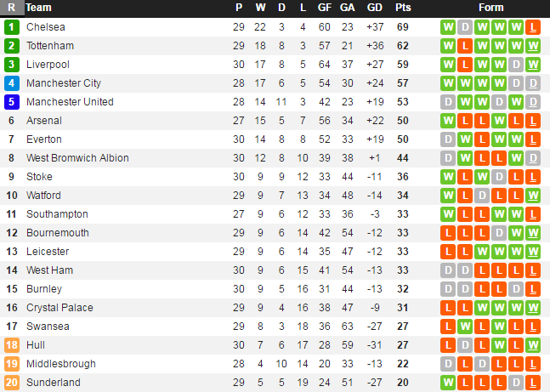550x392 pixels.
Task: Click Arsenal's points value of 50
Action: (403, 121)
